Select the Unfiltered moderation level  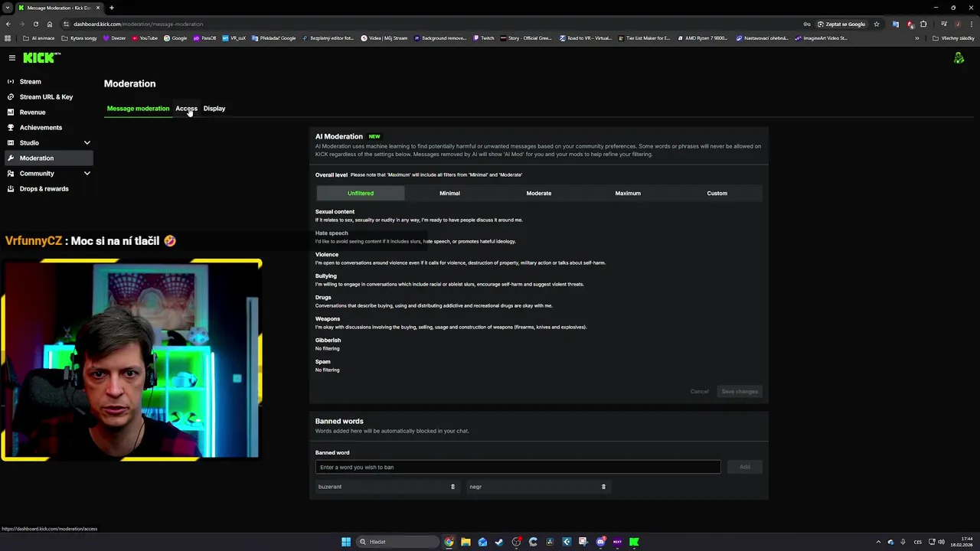pyautogui.click(x=361, y=193)
